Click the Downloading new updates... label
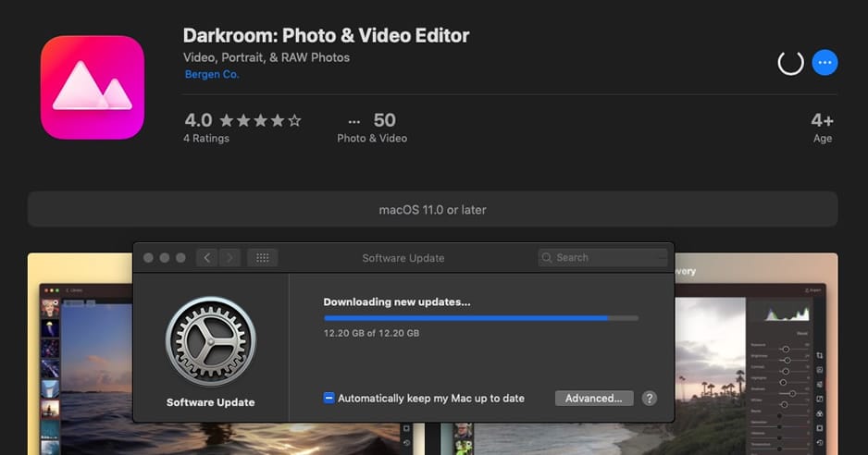Viewport: 868px width, 455px height. click(x=397, y=302)
